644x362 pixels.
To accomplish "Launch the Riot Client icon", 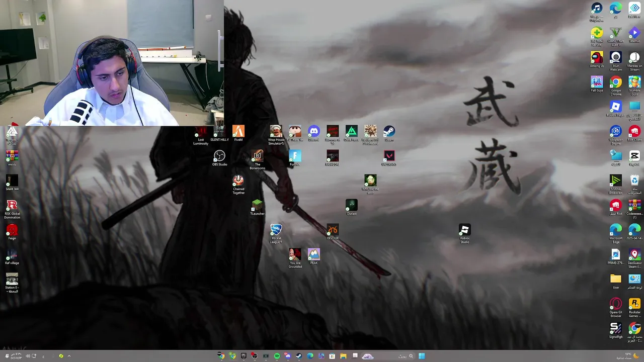I will tap(634, 133).
